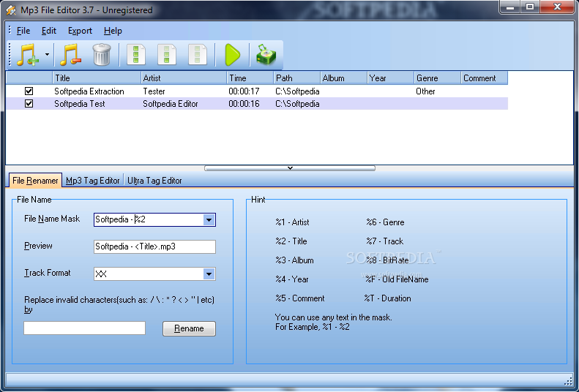Expand the Track Format dropdown

209,274
